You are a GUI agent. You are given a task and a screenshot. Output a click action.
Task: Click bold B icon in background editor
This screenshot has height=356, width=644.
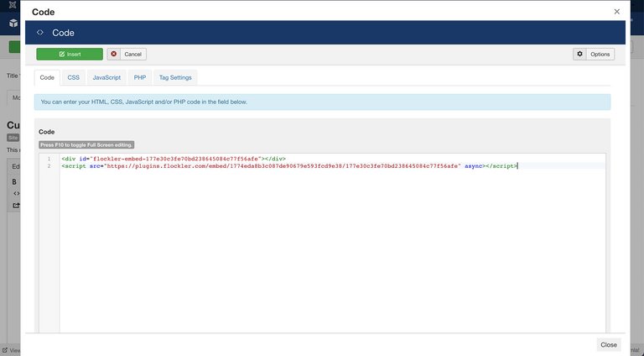point(14,181)
